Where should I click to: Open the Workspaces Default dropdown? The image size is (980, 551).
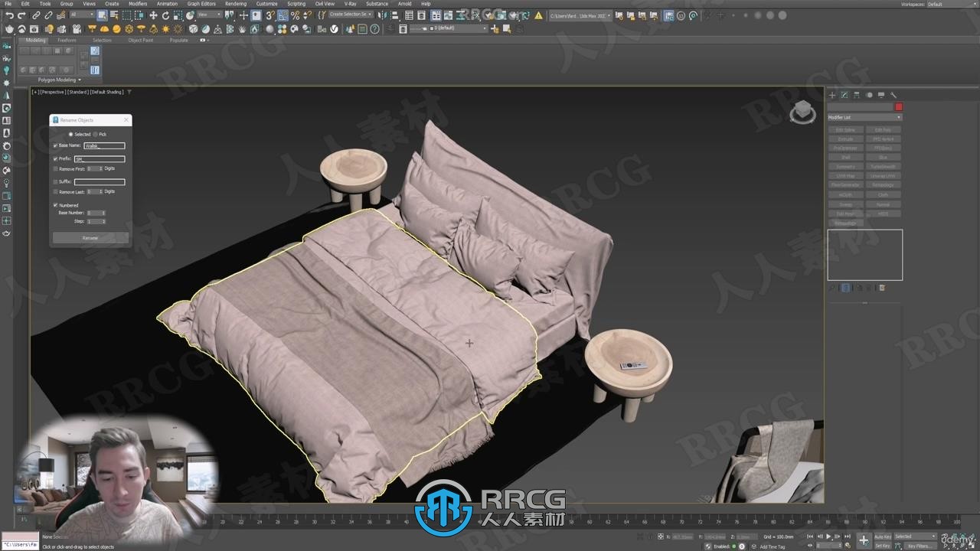click(x=951, y=4)
